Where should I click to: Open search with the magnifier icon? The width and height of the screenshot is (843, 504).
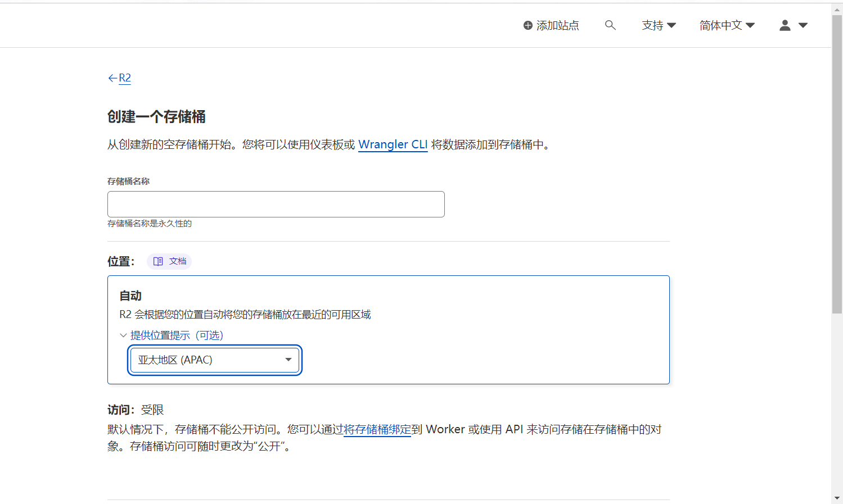coord(610,25)
